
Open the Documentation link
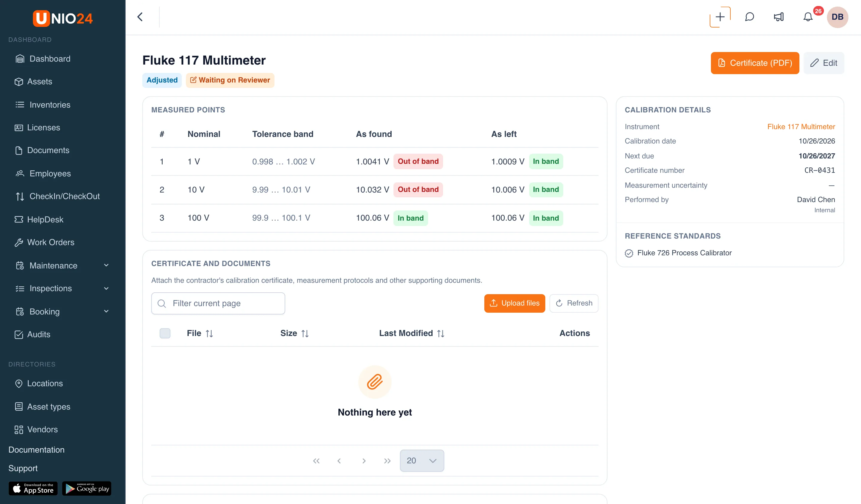point(36,450)
